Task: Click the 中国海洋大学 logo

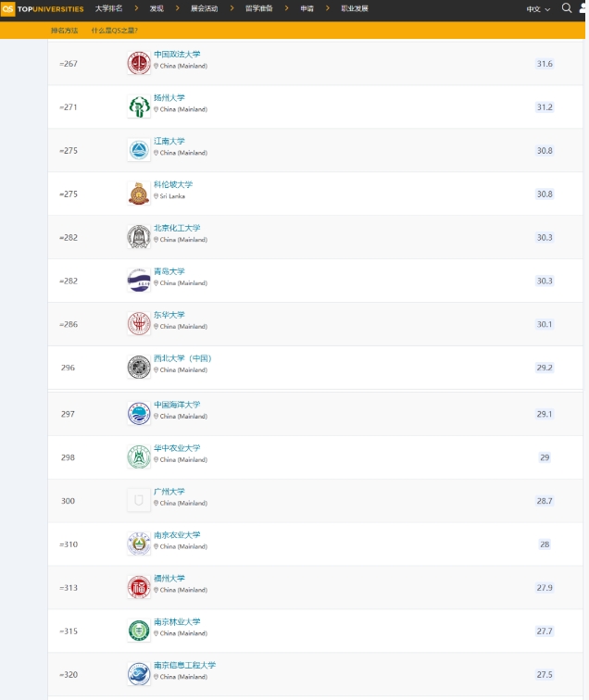Action: coord(139,414)
